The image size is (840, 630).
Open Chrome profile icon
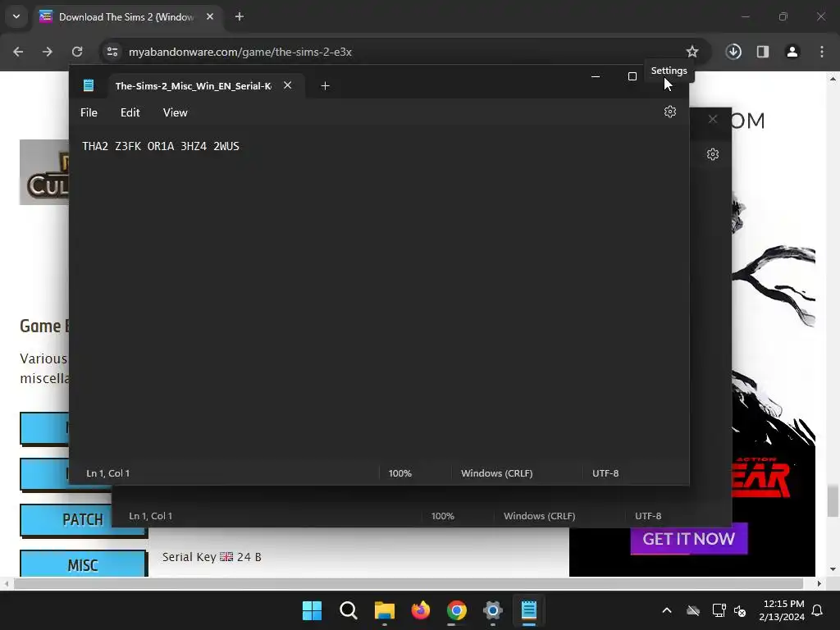792,52
